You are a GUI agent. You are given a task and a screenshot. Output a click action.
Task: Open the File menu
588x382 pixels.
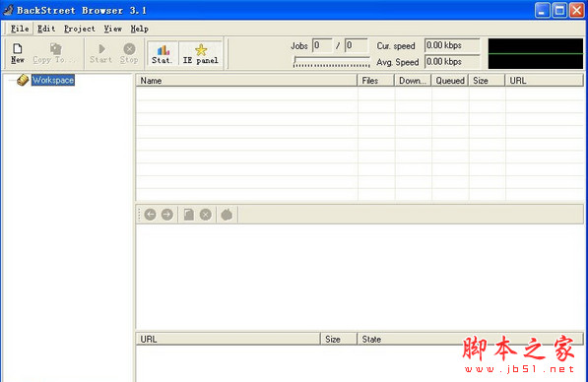coord(20,29)
